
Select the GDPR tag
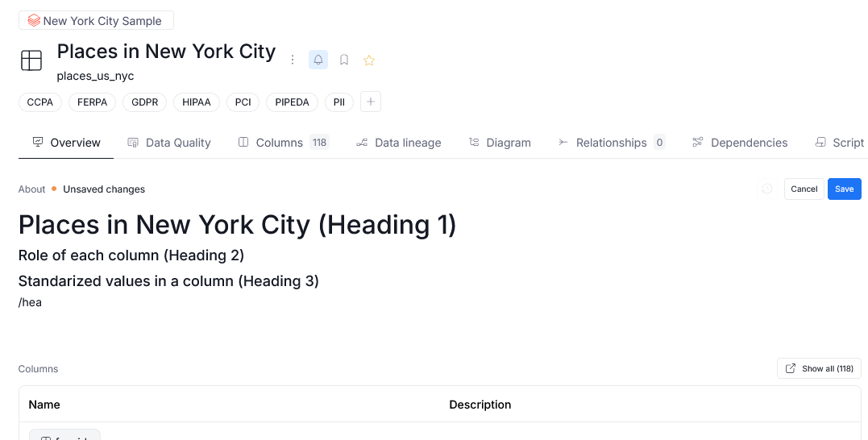click(144, 102)
